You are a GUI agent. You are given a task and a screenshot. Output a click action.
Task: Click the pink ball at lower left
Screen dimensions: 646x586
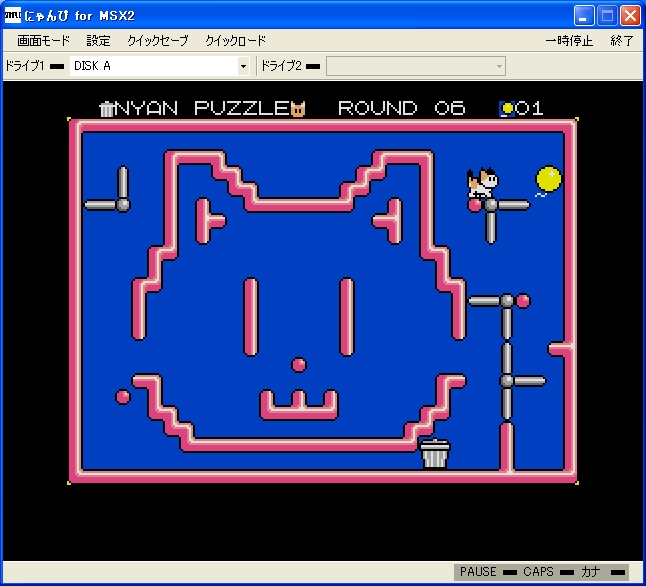pos(122,397)
